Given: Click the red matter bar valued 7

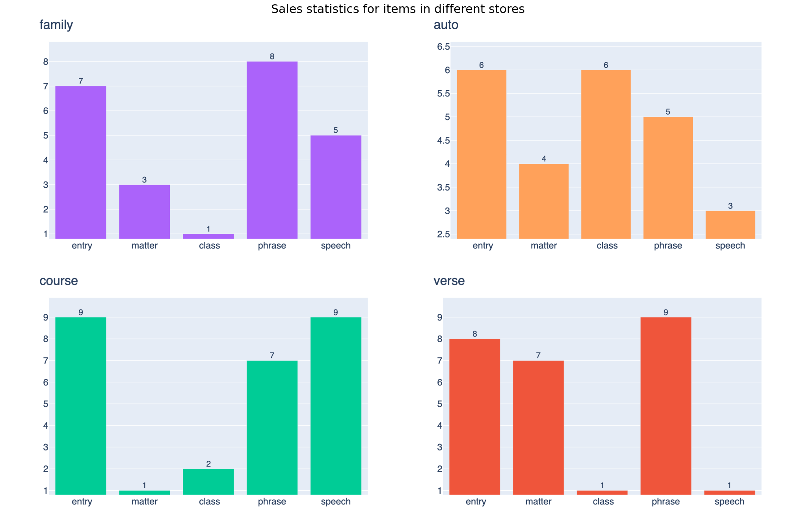Looking at the screenshot, I should click(x=538, y=427).
